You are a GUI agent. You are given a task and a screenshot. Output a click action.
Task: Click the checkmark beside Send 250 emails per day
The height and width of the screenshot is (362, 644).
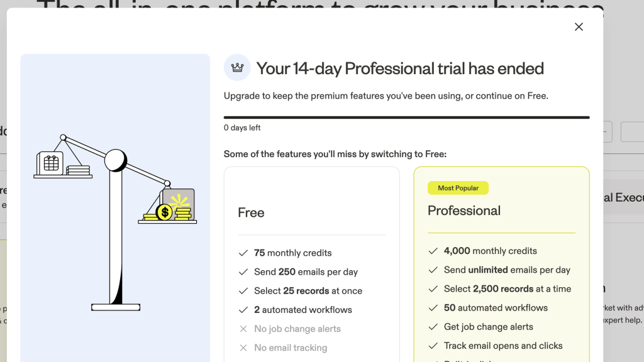[243, 271]
